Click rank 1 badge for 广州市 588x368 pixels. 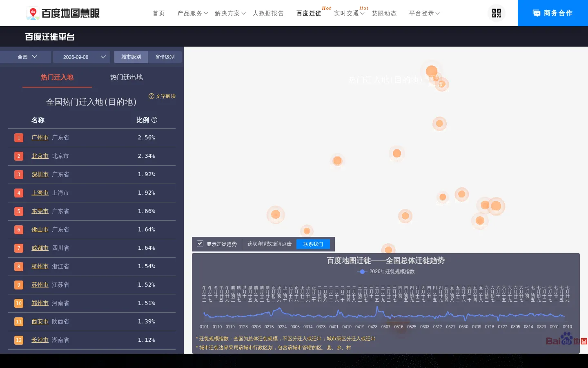[x=19, y=138]
